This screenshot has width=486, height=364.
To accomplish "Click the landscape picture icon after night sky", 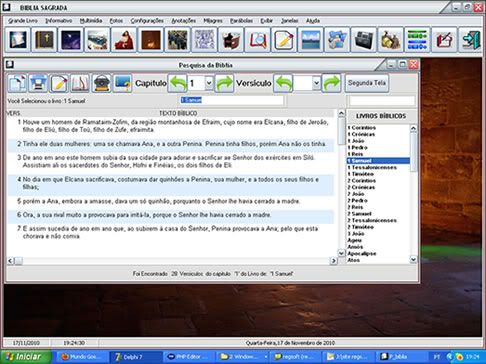I will click(97, 40).
